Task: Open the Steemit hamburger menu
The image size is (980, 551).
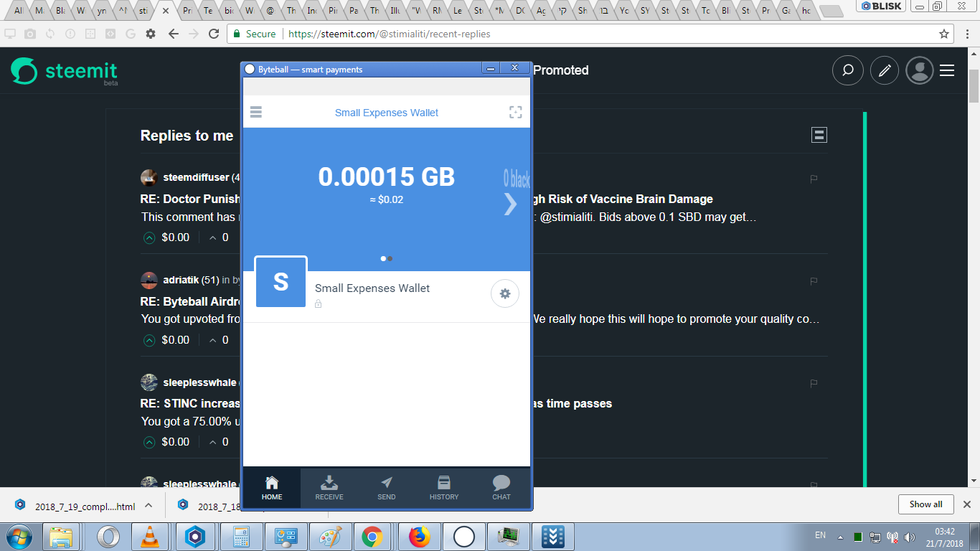Action: click(x=947, y=70)
